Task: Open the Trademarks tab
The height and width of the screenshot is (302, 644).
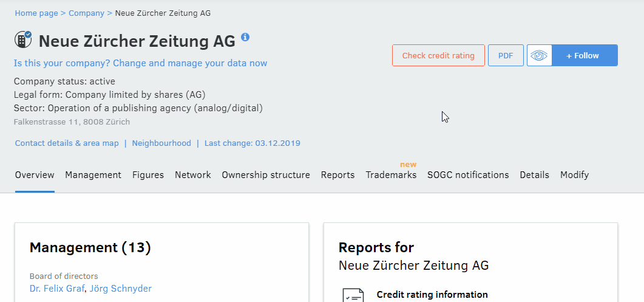Action: [391, 175]
